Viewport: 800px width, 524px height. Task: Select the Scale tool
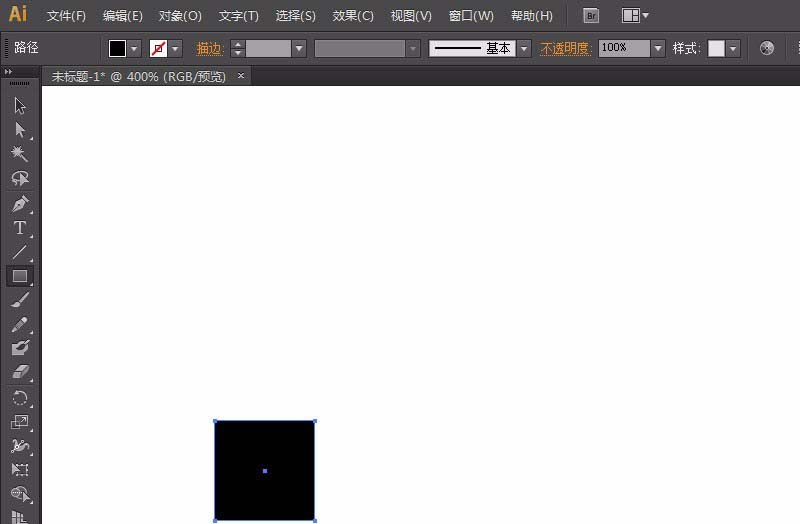(x=20, y=422)
